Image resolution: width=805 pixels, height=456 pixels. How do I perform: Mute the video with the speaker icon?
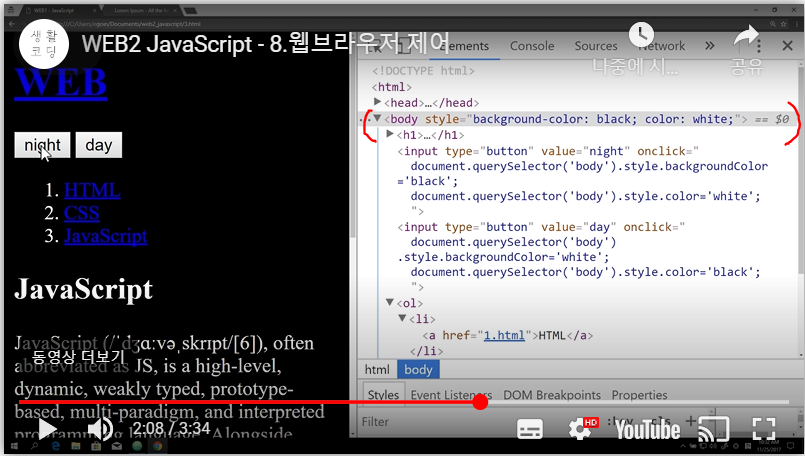point(100,429)
